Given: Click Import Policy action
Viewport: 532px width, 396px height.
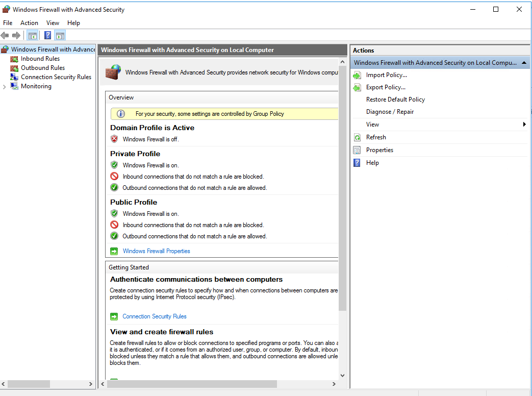Looking at the screenshot, I should (386, 75).
